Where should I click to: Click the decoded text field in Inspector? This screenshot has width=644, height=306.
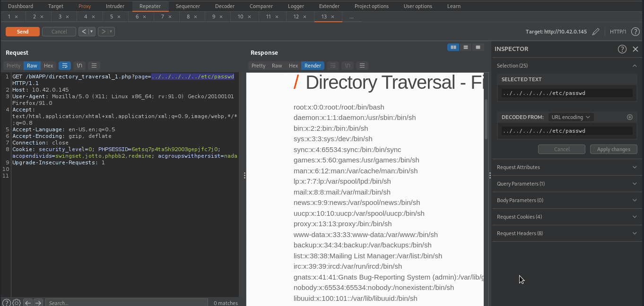coord(567,131)
